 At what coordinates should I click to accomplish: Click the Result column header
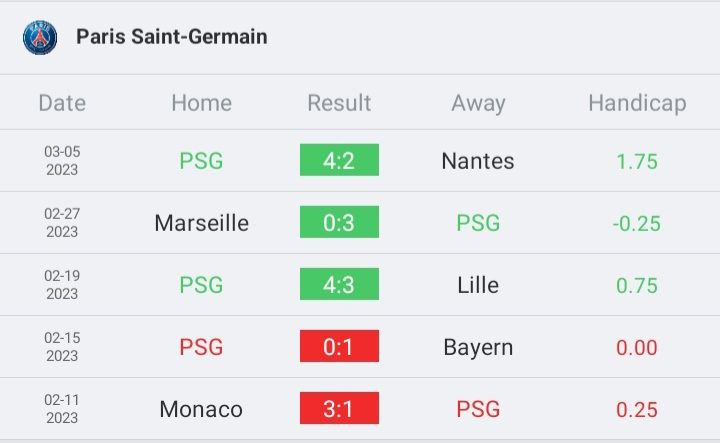(x=339, y=103)
